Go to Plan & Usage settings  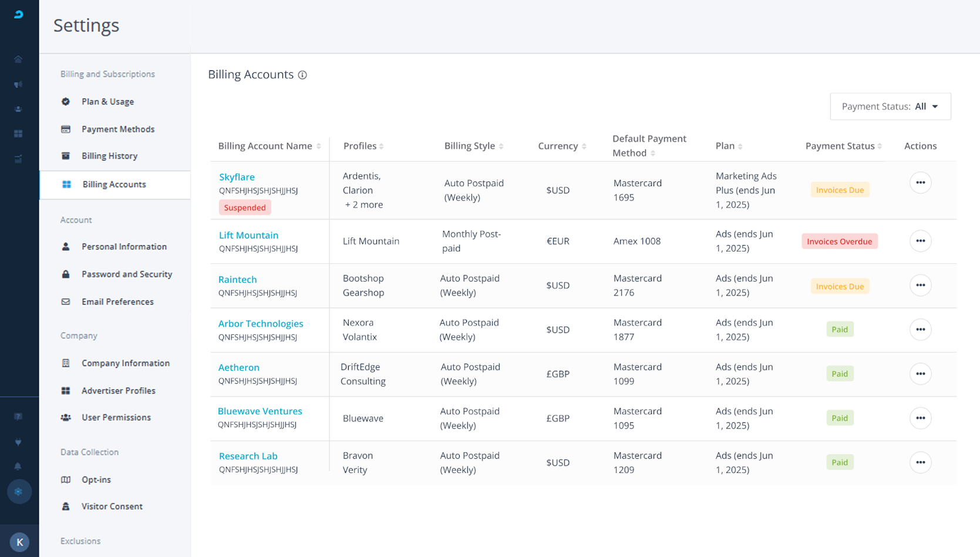pyautogui.click(x=107, y=102)
